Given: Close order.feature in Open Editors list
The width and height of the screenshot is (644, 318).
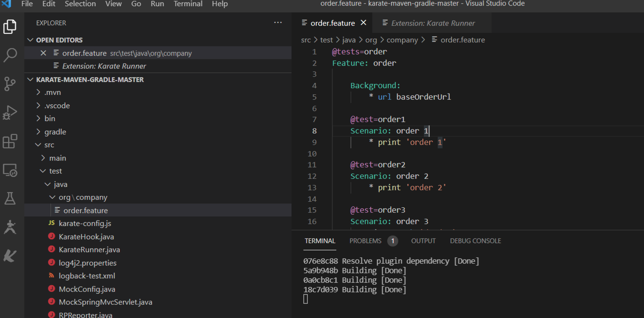Looking at the screenshot, I should coord(43,53).
